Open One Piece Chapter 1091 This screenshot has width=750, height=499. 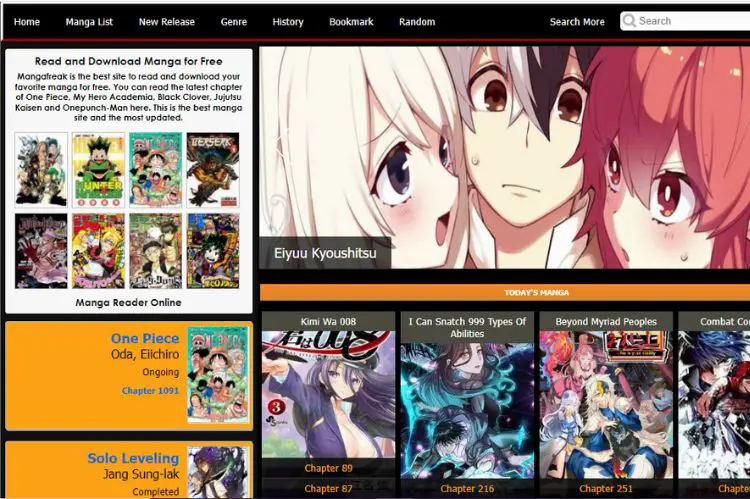coord(150,391)
